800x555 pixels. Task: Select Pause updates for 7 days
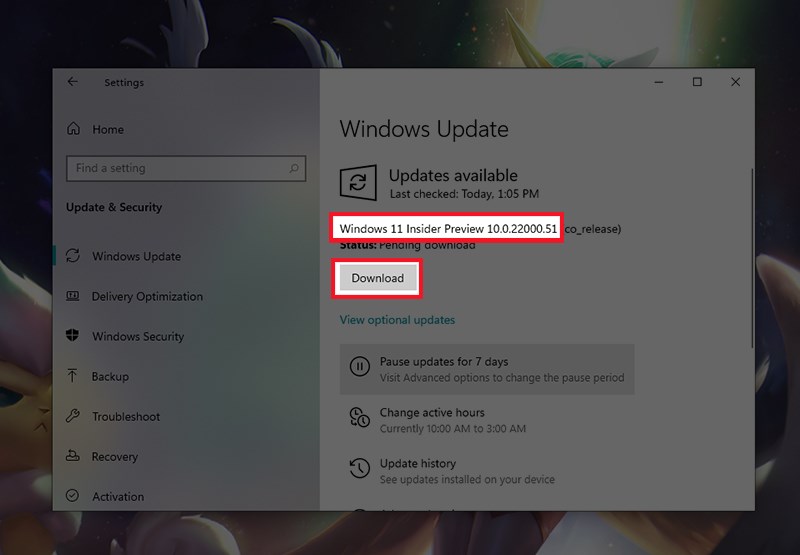click(x=487, y=369)
